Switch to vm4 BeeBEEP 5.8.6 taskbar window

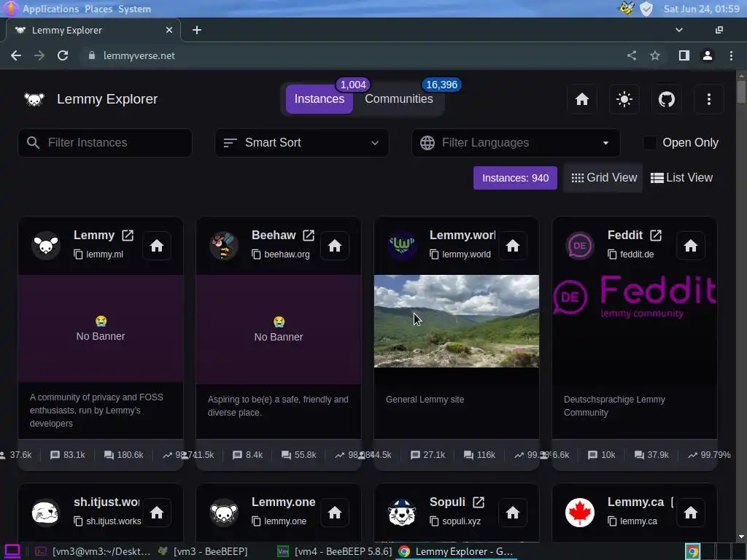pos(335,551)
